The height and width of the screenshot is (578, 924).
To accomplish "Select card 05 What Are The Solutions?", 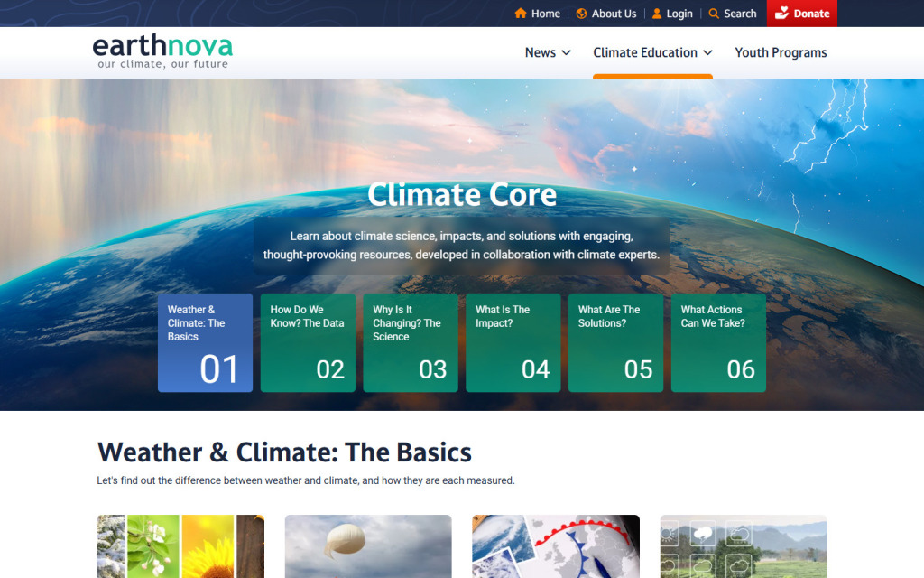I will (615, 342).
